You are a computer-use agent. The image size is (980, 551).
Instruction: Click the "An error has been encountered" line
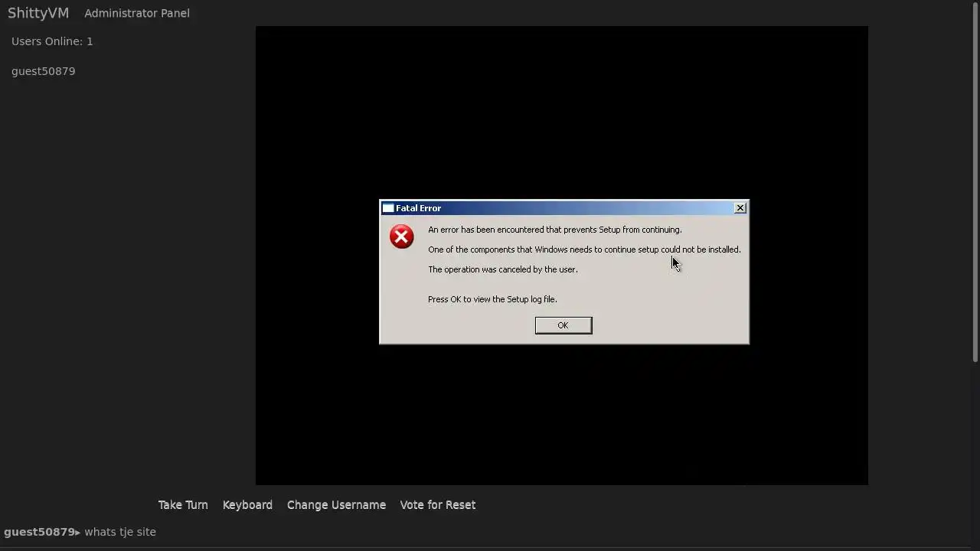coord(555,230)
